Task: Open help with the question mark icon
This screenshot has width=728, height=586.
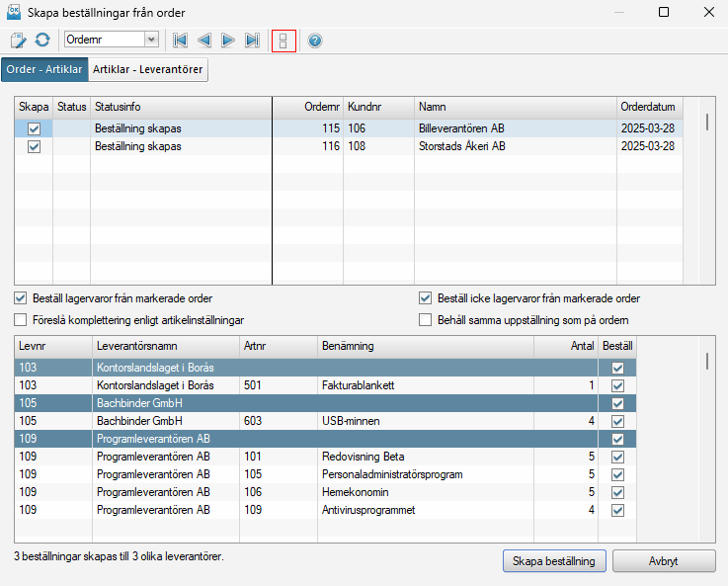Action: pos(315,41)
